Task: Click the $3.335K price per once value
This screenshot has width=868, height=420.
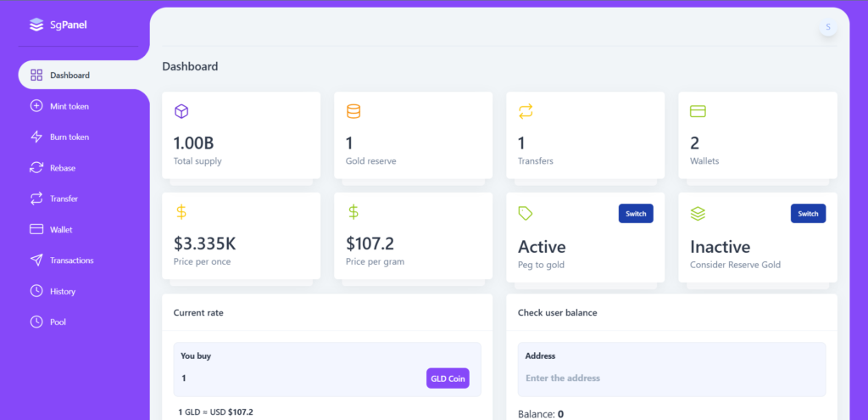Action: click(204, 244)
